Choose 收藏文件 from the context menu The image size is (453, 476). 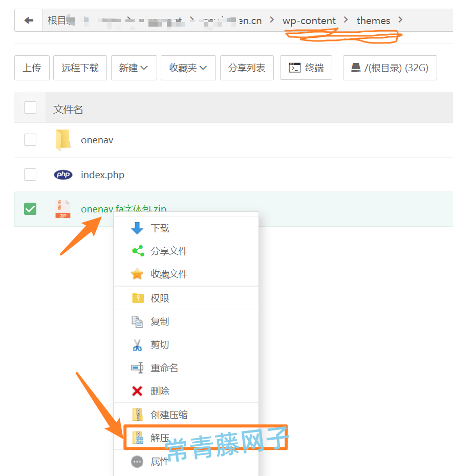[186, 274]
